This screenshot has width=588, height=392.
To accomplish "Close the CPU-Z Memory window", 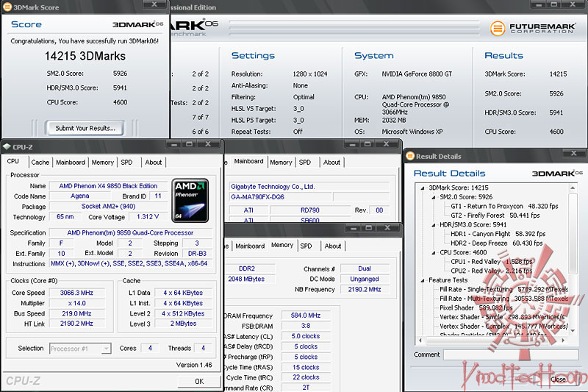I will pyautogui.click(x=387, y=228).
